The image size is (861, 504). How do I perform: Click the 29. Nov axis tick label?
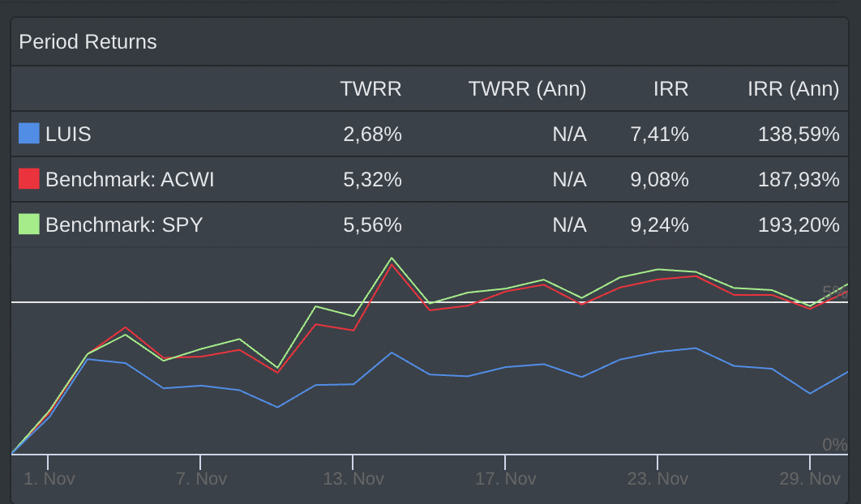[809, 479]
